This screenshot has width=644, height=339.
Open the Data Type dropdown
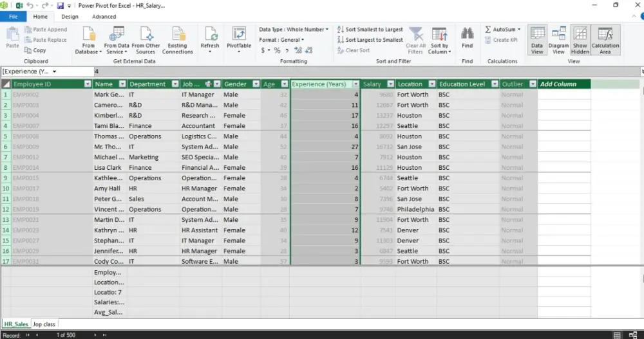(294, 30)
